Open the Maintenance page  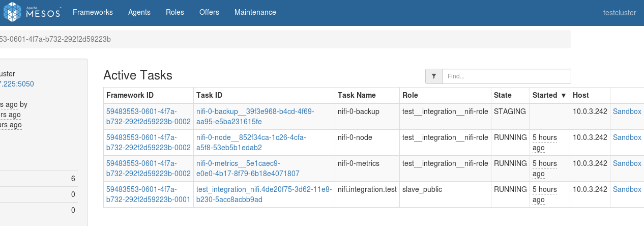coord(255,12)
